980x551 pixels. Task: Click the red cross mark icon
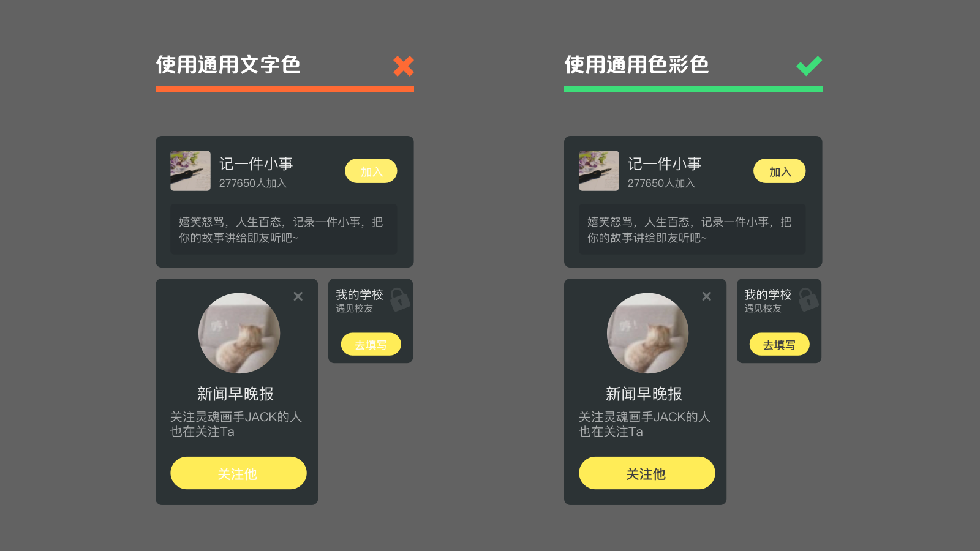(x=404, y=66)
